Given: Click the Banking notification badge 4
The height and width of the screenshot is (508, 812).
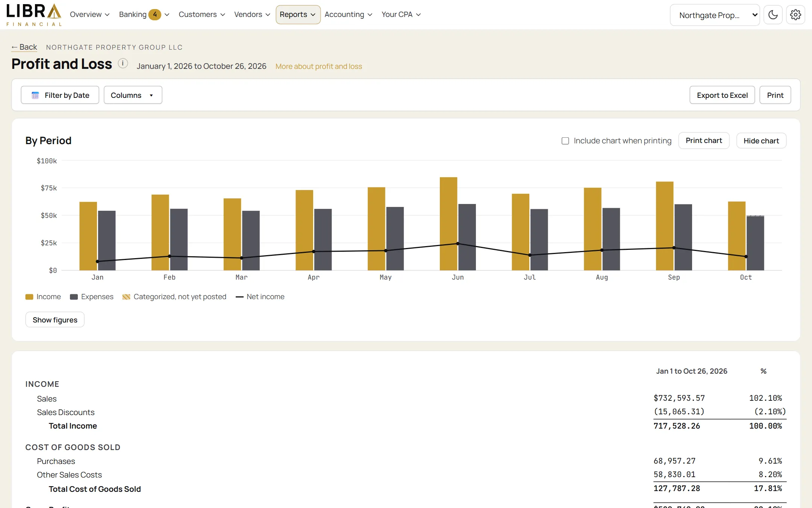Looking at the screenshot, I should (x=155, y=15).
